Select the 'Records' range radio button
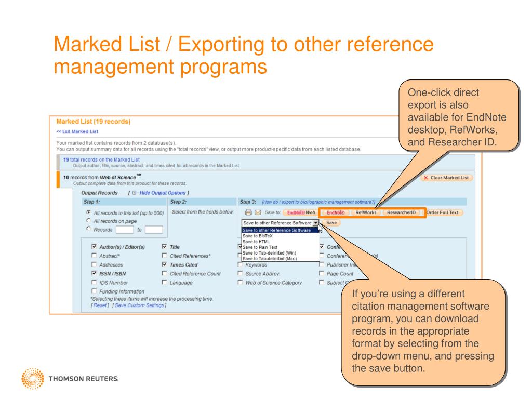This screenshot has width=532, height=399. tap(88, 229)
